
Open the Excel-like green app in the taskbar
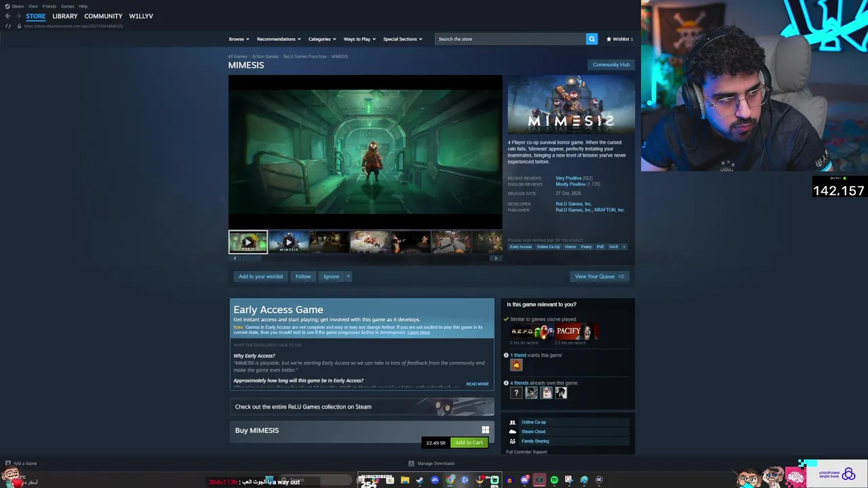[539, 480]
